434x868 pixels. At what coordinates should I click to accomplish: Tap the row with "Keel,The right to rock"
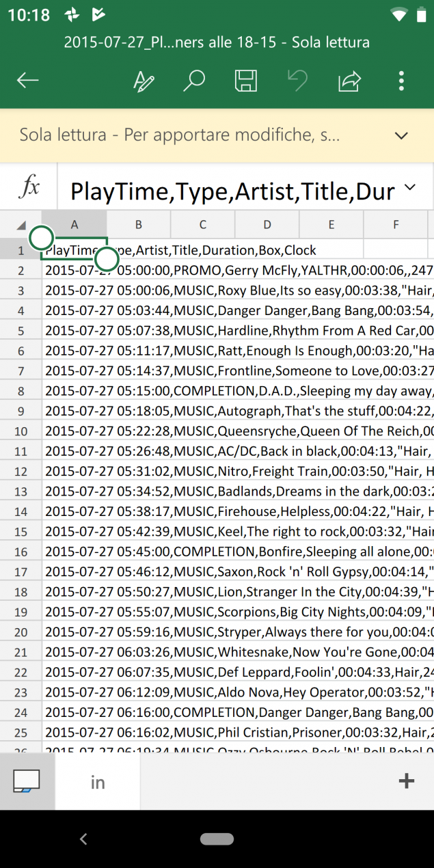click(x=238, y=531)
